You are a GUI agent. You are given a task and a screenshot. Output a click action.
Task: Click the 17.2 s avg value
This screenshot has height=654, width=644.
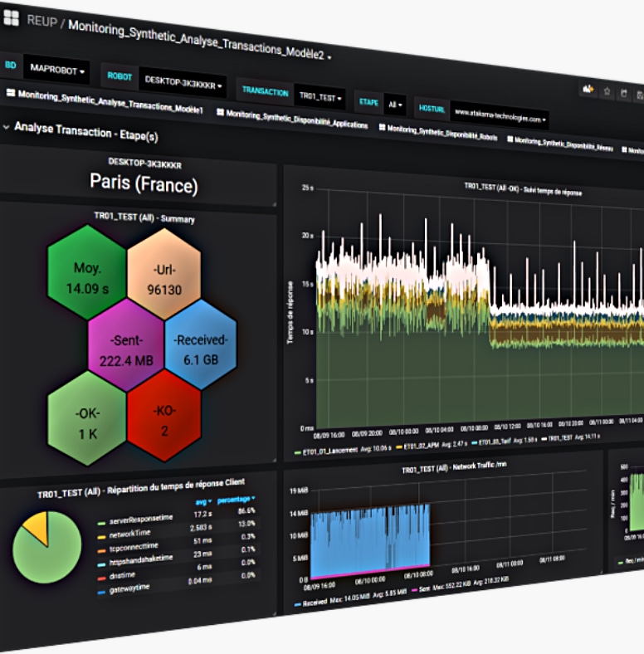point(202,515)
